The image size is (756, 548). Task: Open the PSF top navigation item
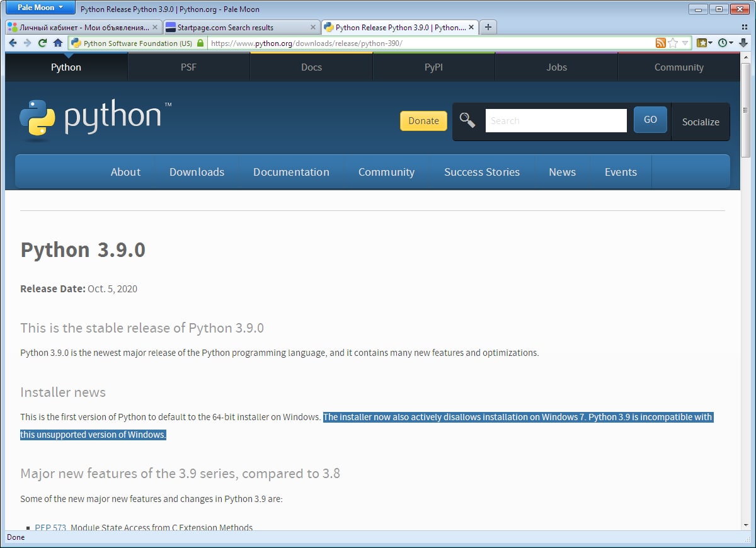pyautogui.click(x=188, y=67)
